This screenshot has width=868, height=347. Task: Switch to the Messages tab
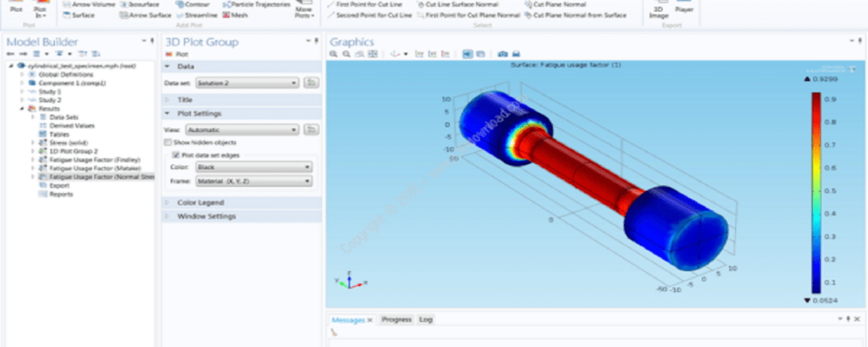tap(348, 320)
